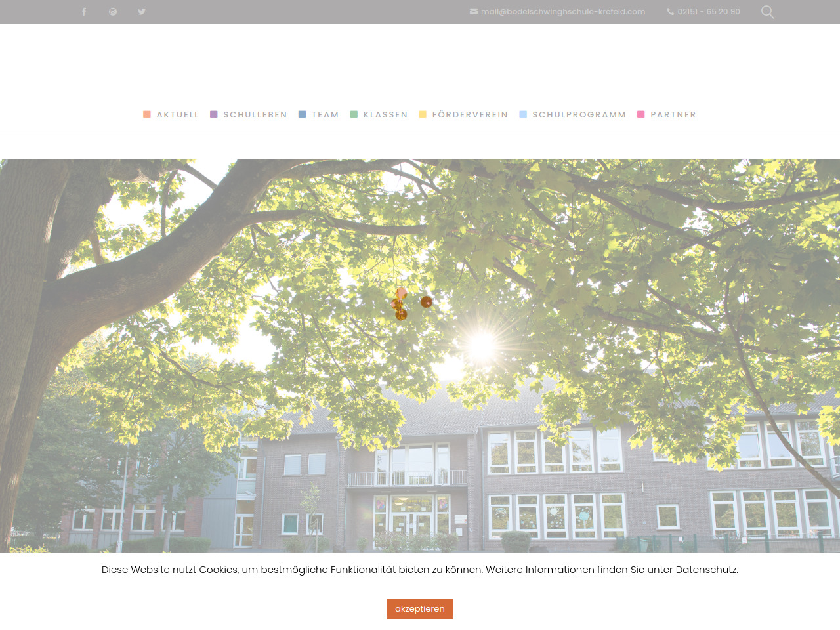Expand the KLASSEN menu
The image size is (840, 630).
pos(385,114)
